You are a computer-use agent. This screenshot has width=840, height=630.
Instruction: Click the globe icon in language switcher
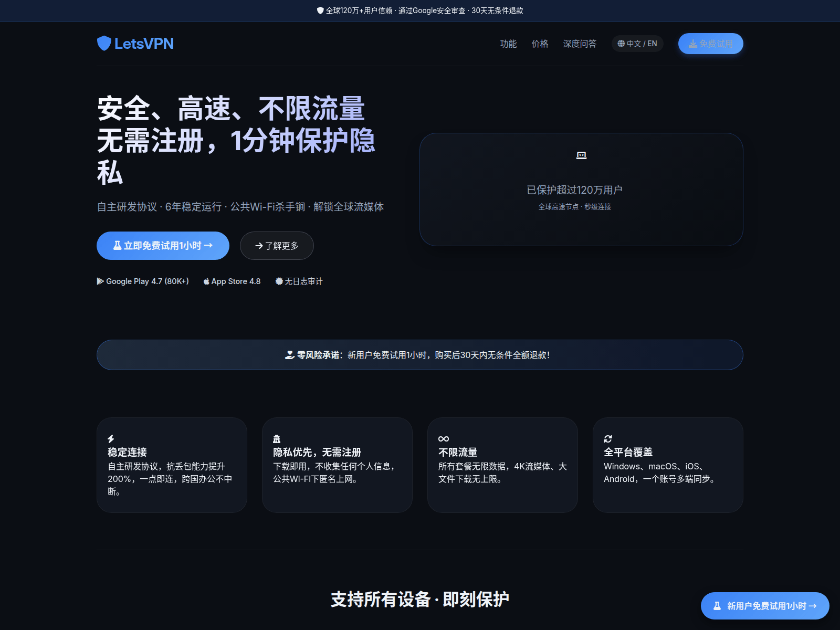[x=621, y=44]
